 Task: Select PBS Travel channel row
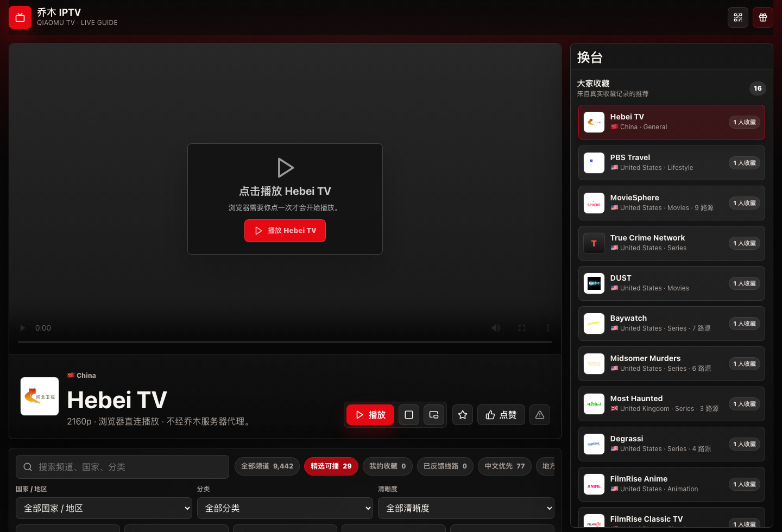pos(672,163)
